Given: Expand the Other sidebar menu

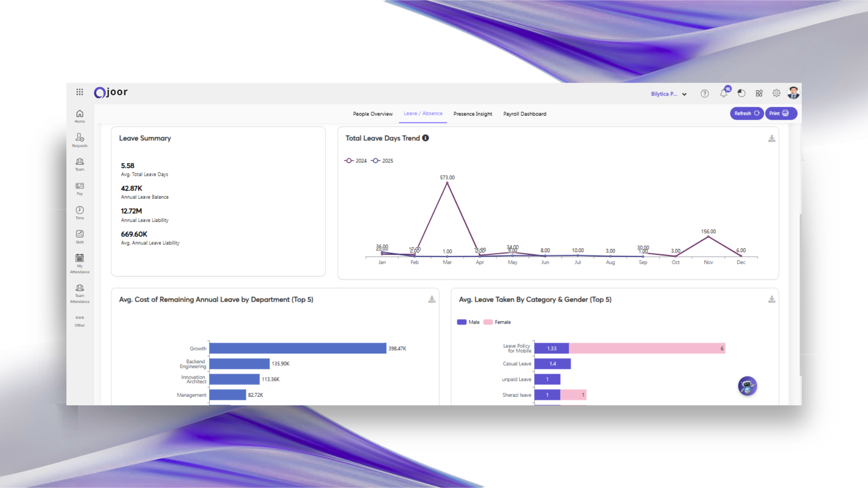Looking at the screenshot, I should coord(80,320).
